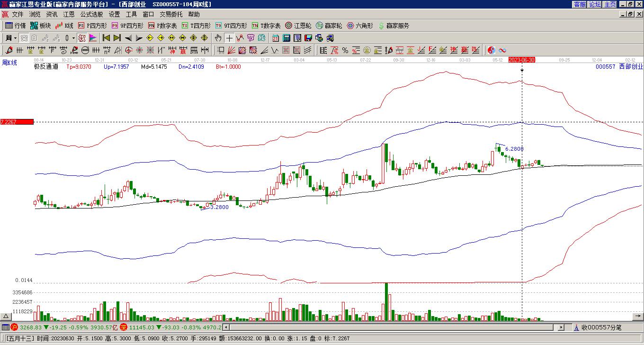Viewport: 644px width, 345px height.
Task: Click the 2023-06-30 date marker
Action: coord(522,60)
